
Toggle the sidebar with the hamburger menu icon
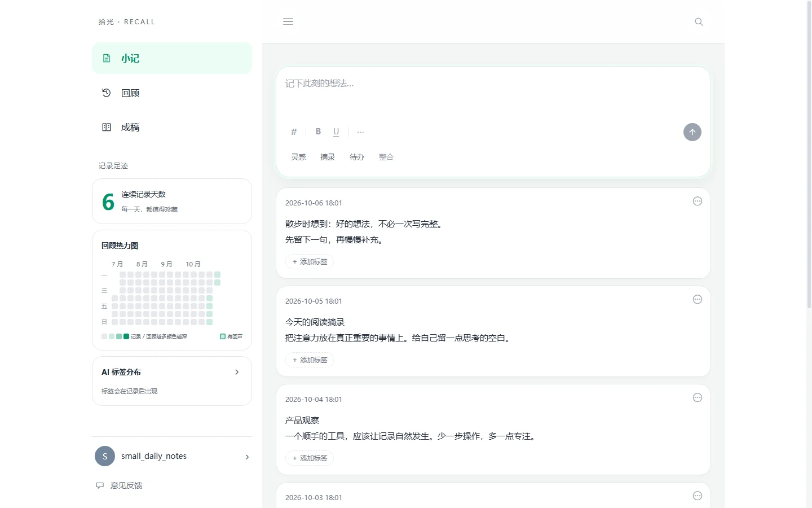[x=288, y=21]
